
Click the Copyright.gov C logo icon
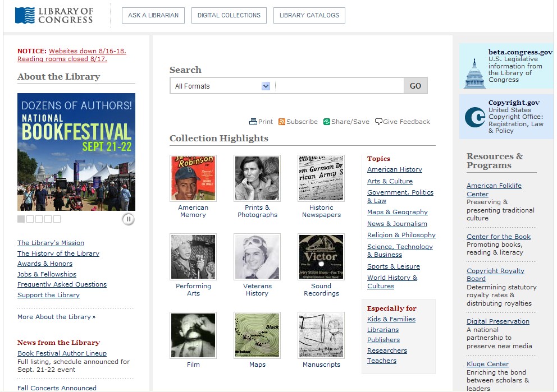click(475, 117)
